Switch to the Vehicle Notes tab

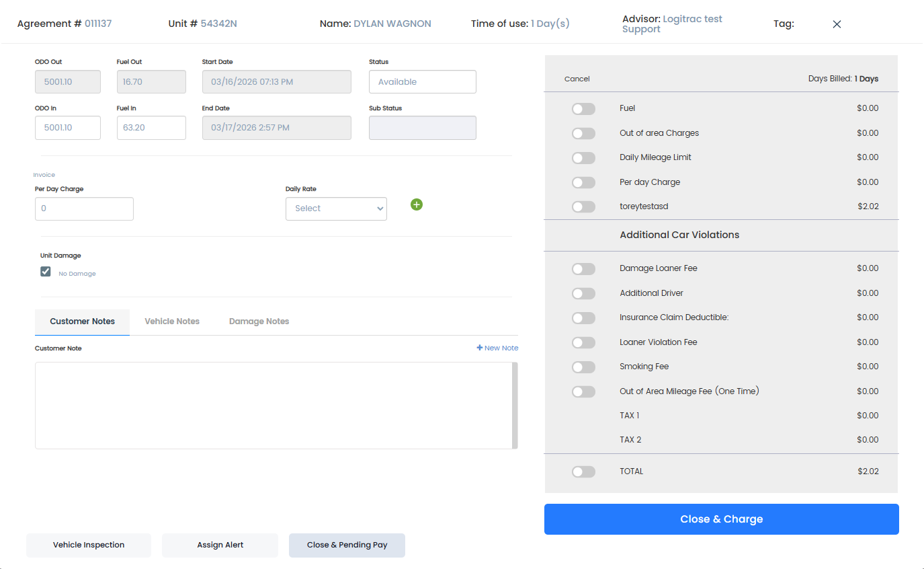click(x=172, y=321)
